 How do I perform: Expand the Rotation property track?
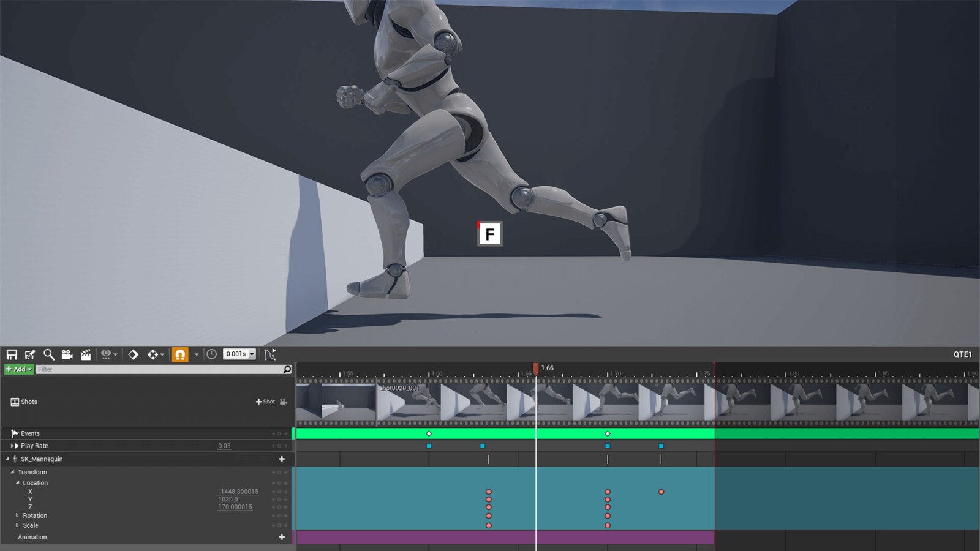coord(18,515)
